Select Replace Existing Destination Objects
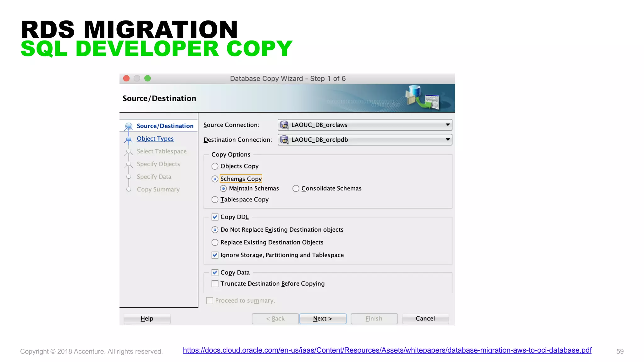The image size is (644, 362). pyautogui.click(x=215, y=243)
